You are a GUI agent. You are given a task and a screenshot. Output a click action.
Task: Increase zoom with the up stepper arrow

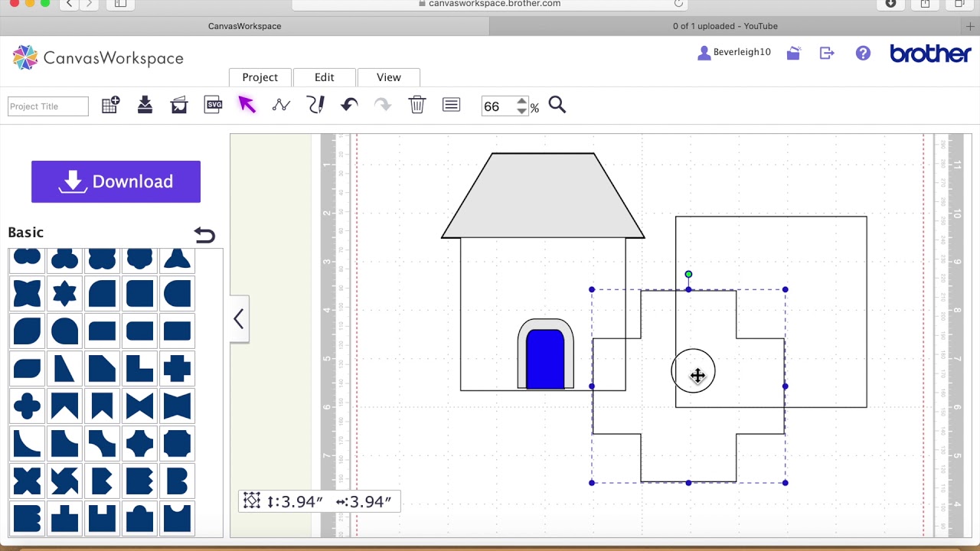click(522, 101)
